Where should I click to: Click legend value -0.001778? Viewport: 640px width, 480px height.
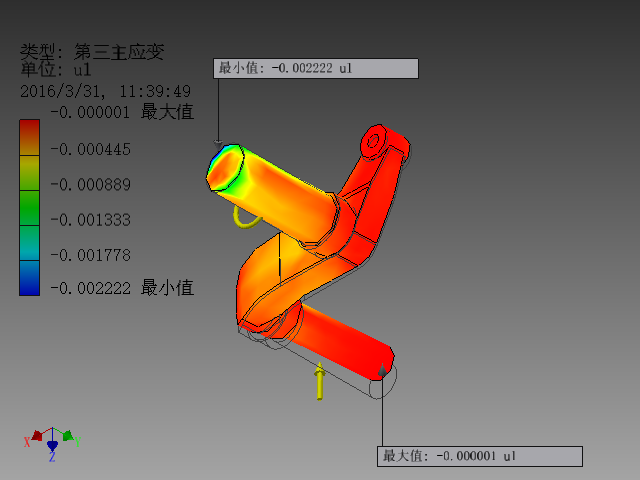point(91,255)
